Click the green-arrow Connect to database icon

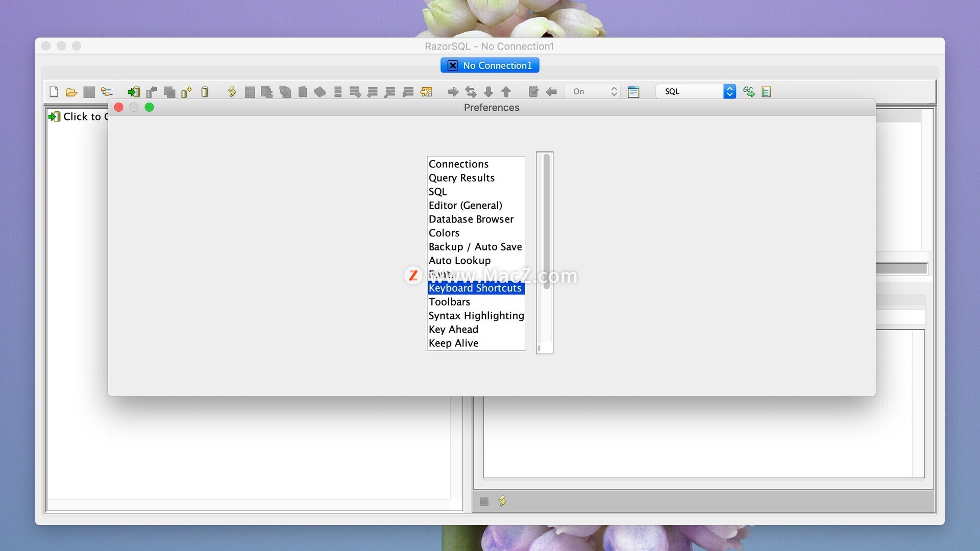[x=134, y=92]
